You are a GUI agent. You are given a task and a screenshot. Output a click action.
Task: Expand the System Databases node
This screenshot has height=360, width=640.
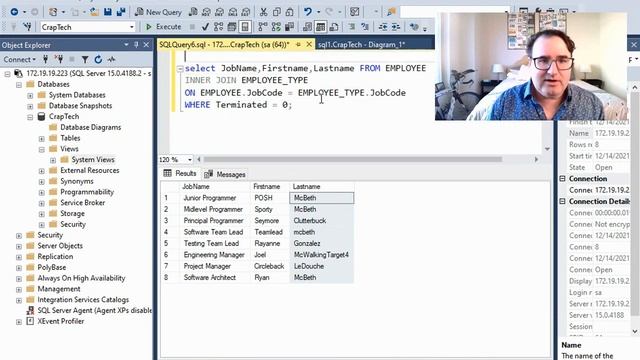[x=30, y=95]
